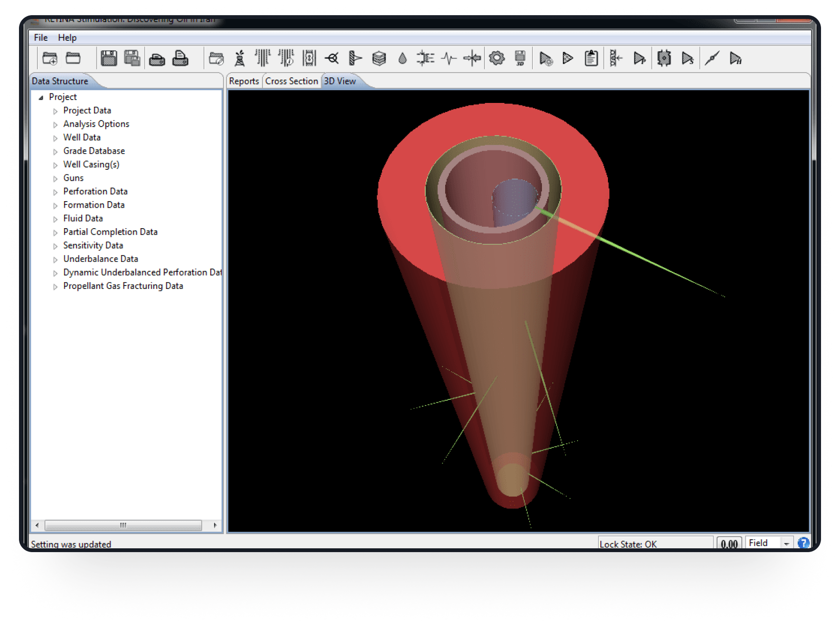Select Perforation Data in the tree

click(95, 191)
